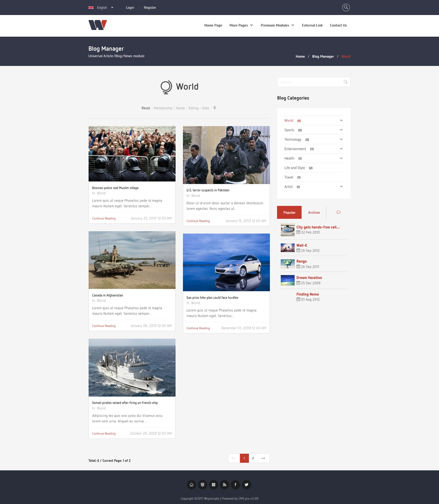Open the popular post Rango
Screen dimensions: 439x504
point(301,261)
